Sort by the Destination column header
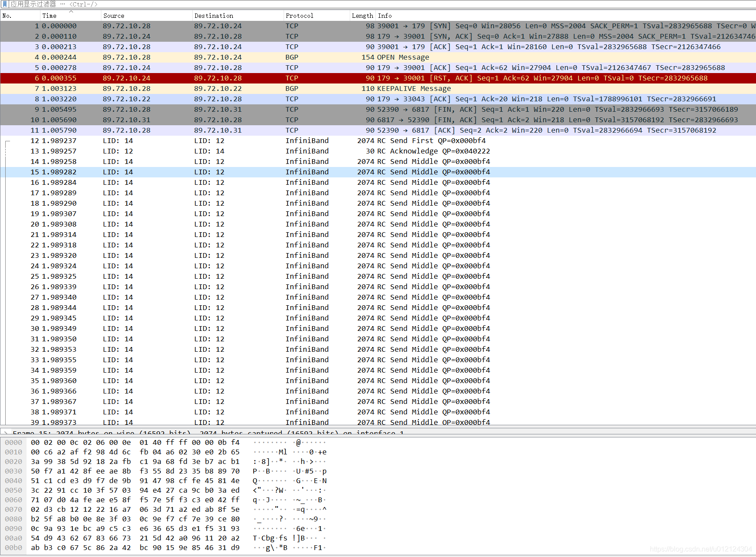The width and height of the screenshot is (756, 557). (x=238, y=16)
